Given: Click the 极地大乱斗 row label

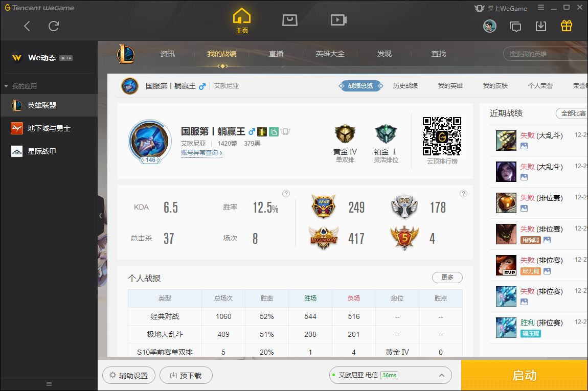Looking at the screenshot, I should [165, 334].
